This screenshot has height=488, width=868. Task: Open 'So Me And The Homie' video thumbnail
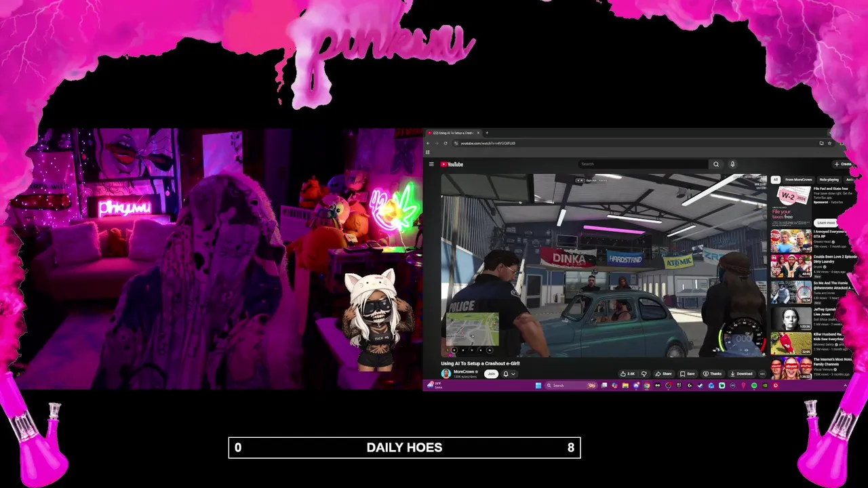(x=791, y=293)
